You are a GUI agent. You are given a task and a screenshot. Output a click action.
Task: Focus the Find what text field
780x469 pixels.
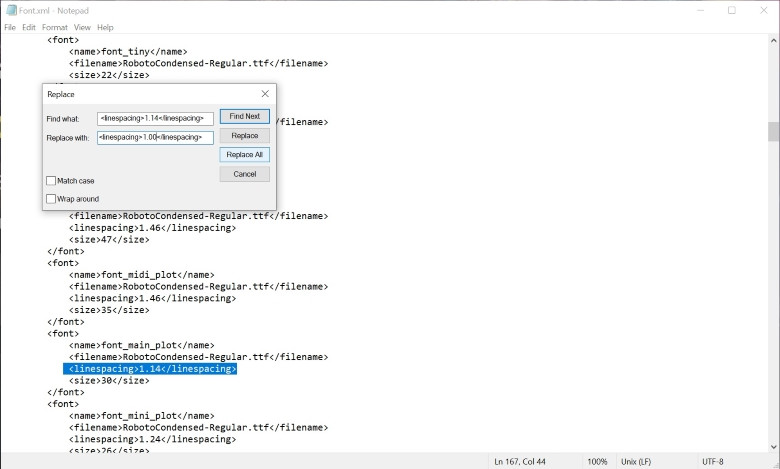tap(155, 118)
